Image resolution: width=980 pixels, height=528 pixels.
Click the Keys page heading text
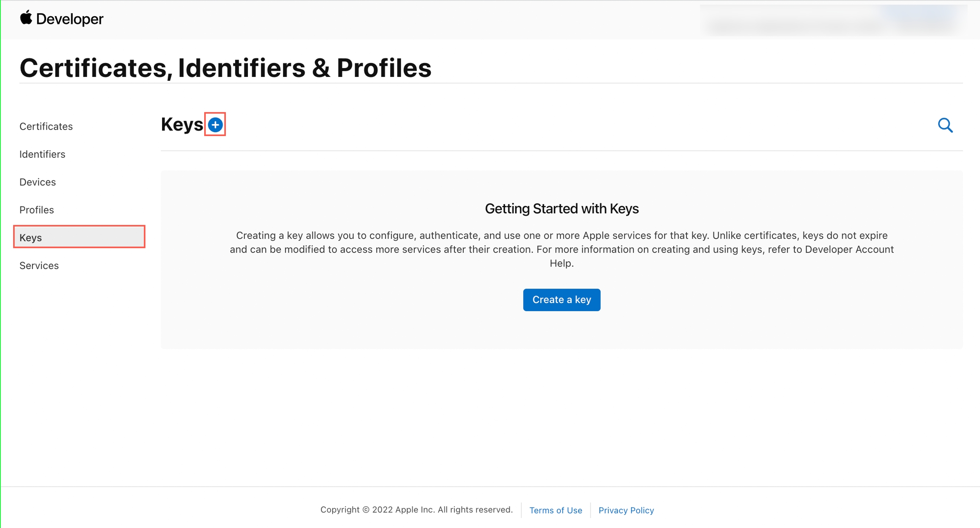tap(182, 125)
